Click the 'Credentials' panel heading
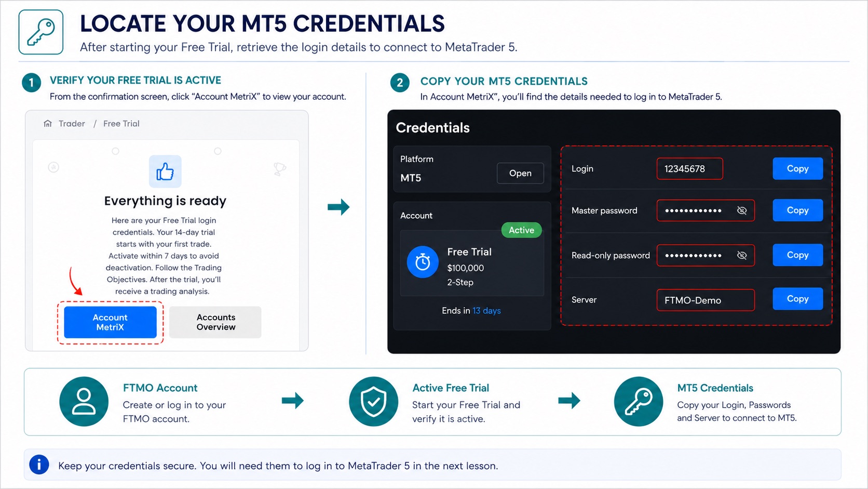Screen dimensions: 868x489 tap(432, 128)
